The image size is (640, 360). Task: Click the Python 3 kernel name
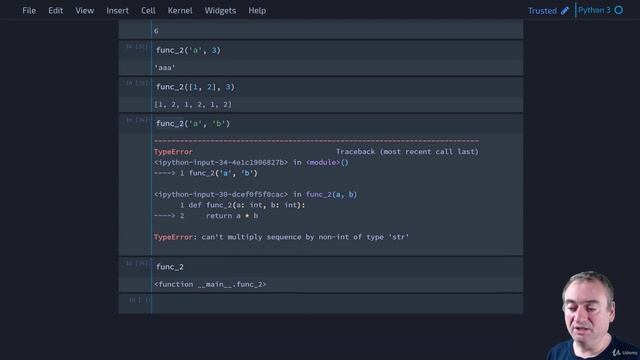click(x=594, y=10)
